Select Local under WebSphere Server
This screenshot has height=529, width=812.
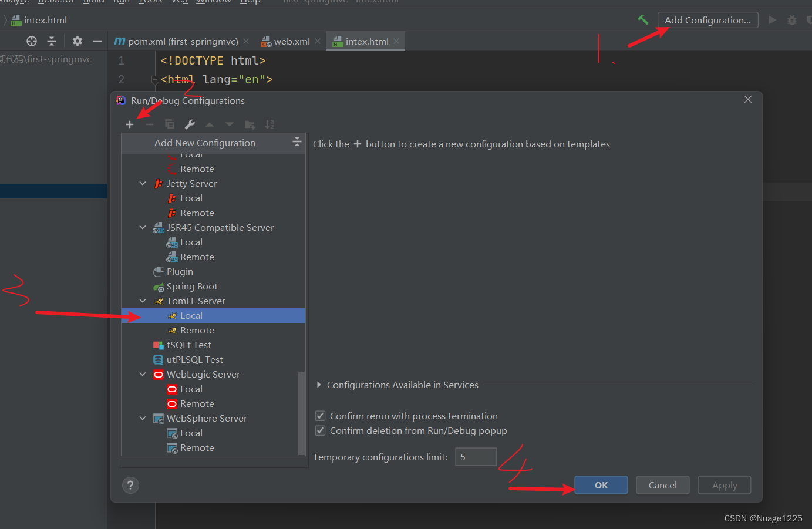191,433
